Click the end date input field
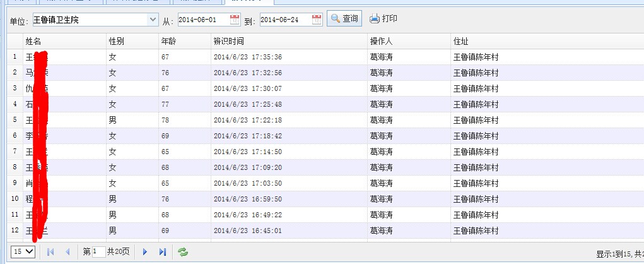Screen dimensions: 644x264 point(284,20)
